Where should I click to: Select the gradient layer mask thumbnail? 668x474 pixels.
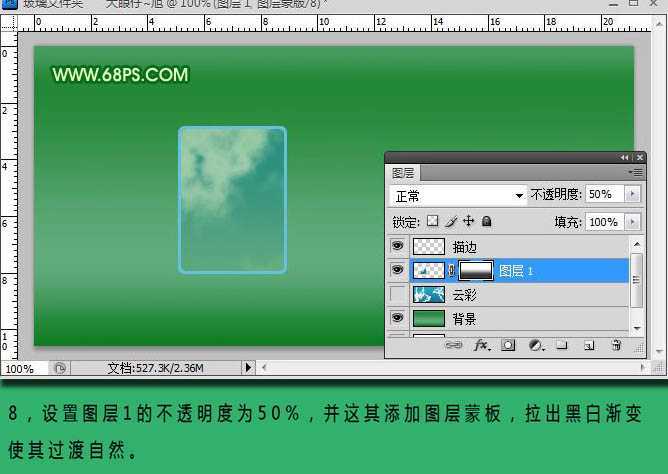pyautogui.click(x=476, y=270)
